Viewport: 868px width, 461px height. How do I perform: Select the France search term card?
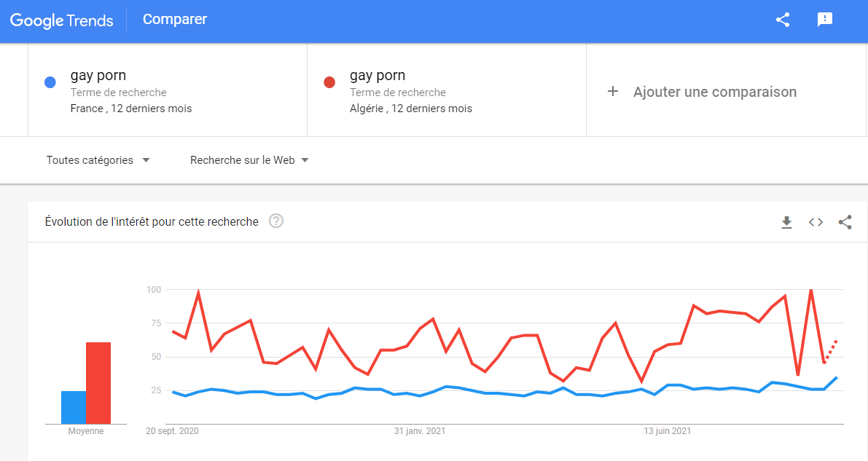[168, 91]
